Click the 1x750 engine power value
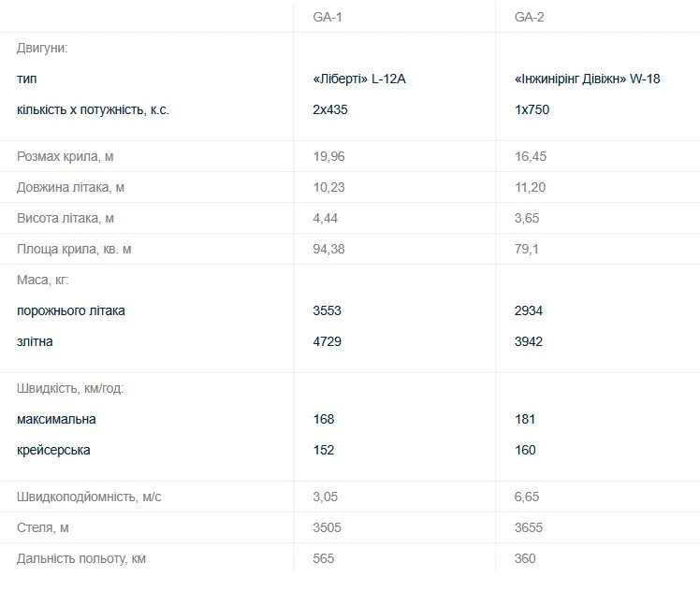 (x=532, y=109)
